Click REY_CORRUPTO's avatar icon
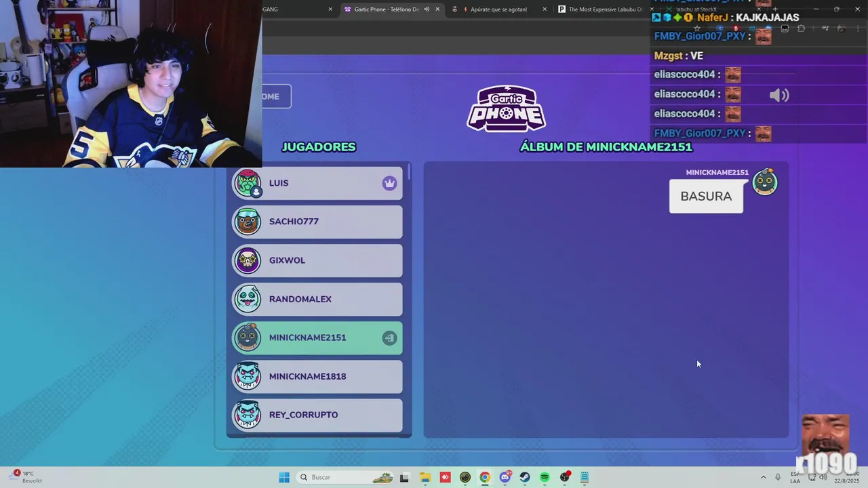Viewport: 868px width, 488px height. [248, 415]
